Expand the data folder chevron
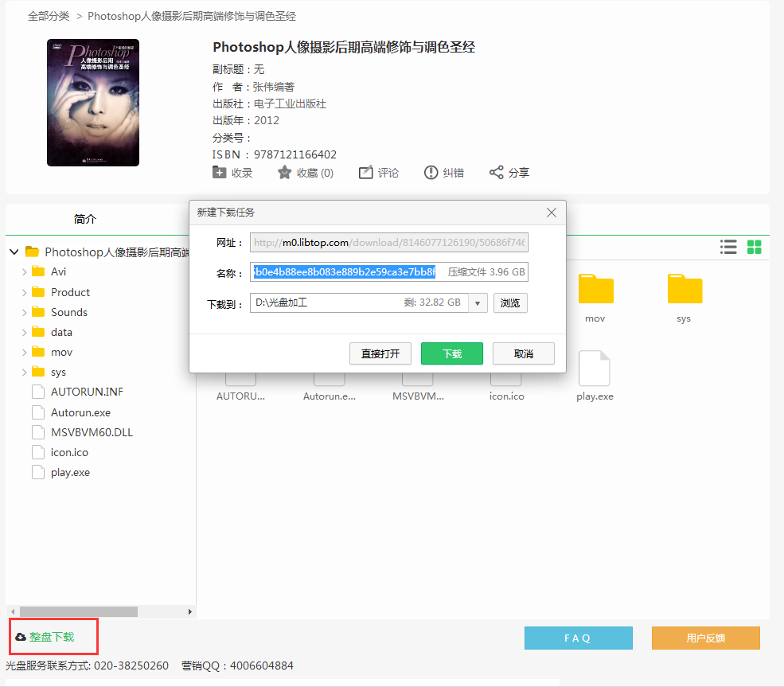Screen dimensions: 784x687 pyautogui.click(x=24, y=333)
